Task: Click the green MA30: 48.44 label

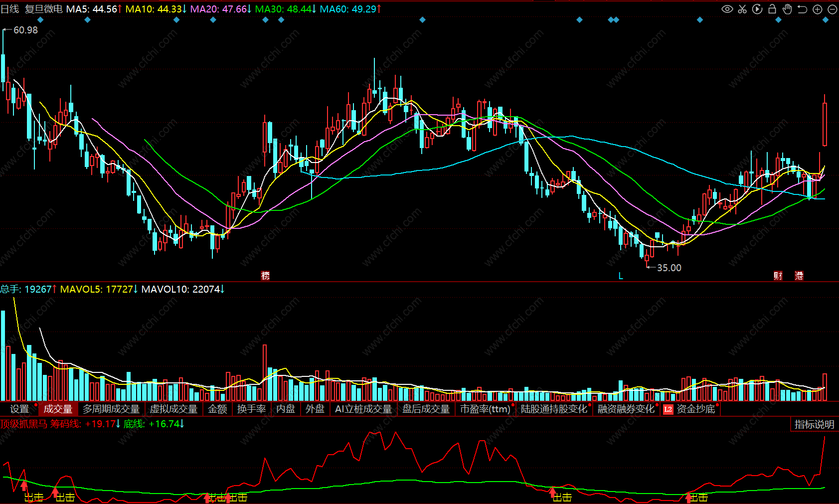Action: (x=286, y=9)
